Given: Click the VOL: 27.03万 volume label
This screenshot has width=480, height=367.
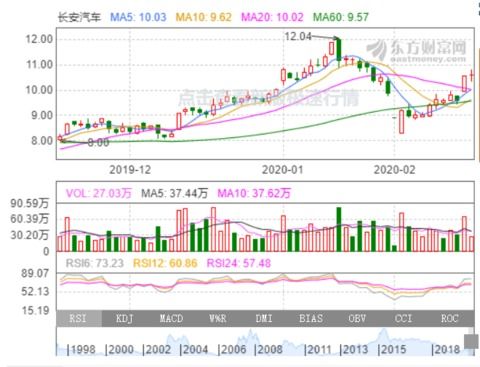Looking at the screenshot, I should tap(99, 193).
